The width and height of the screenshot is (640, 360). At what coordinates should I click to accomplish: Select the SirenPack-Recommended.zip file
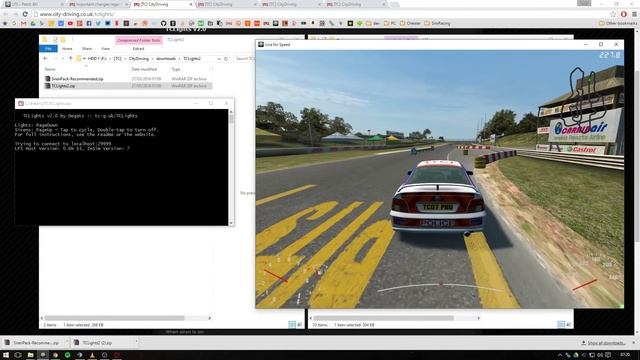point(77,79)
